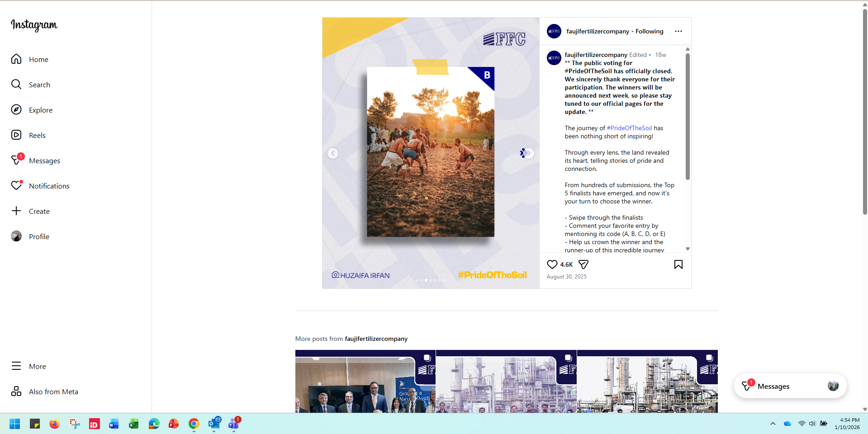Click caption scrollbar up arrow
The width and height of the screenshot is (868, 434).
coord(688,49)
